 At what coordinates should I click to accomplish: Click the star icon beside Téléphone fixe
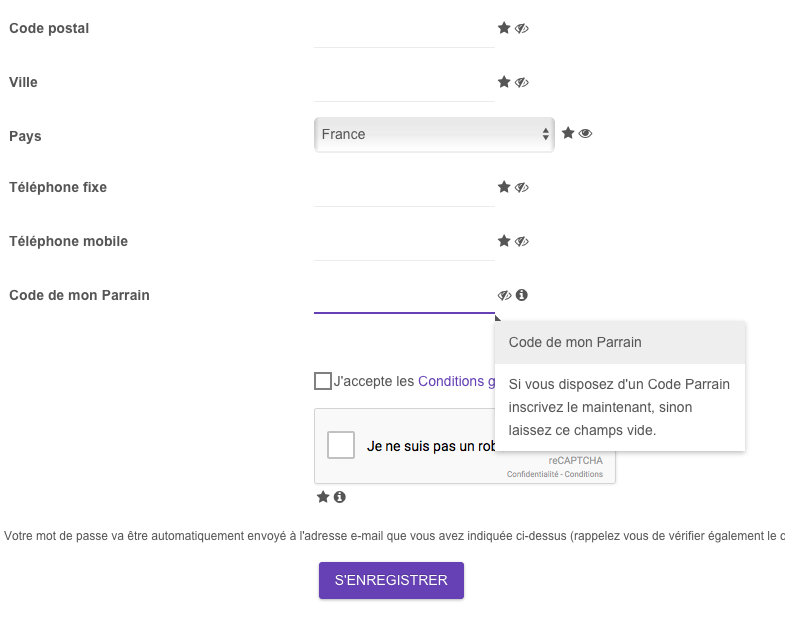pos(504,187)
